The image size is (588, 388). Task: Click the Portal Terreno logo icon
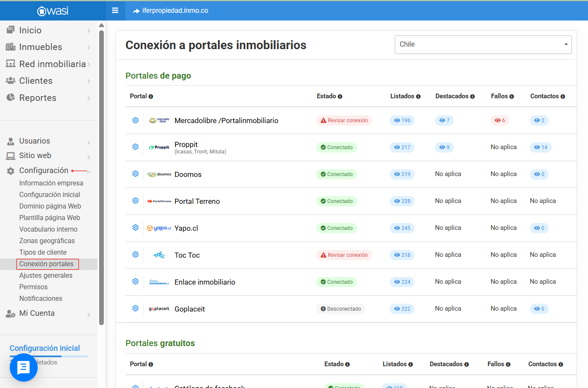click(x=159, y=201)
